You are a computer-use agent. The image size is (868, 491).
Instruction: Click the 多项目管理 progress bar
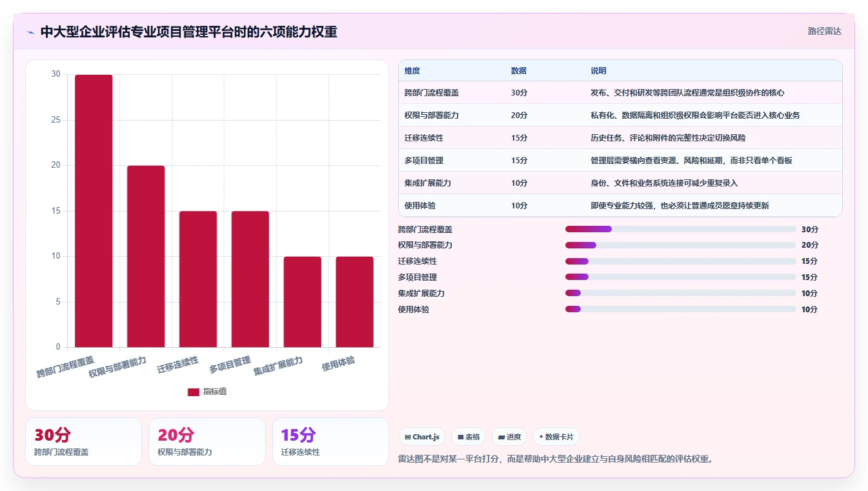[681, 277]
